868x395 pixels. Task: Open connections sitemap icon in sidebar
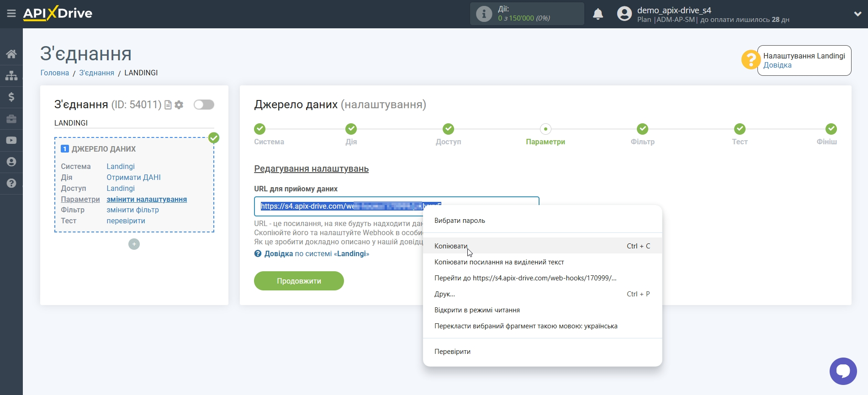point(11,75)
